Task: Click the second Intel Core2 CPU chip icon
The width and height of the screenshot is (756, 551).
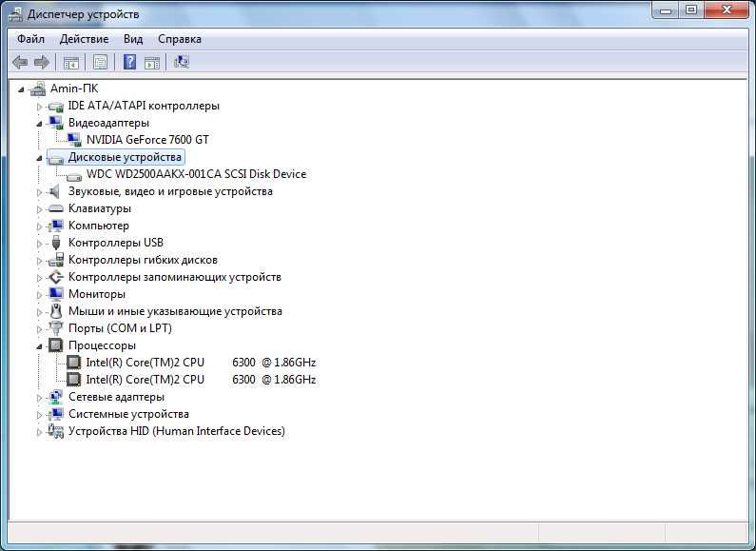Action: (74, 380)
